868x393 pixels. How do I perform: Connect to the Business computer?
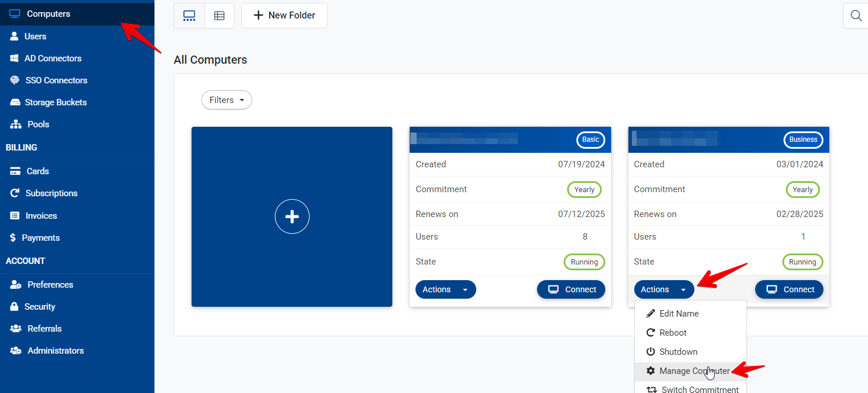[x=789, y=289]
